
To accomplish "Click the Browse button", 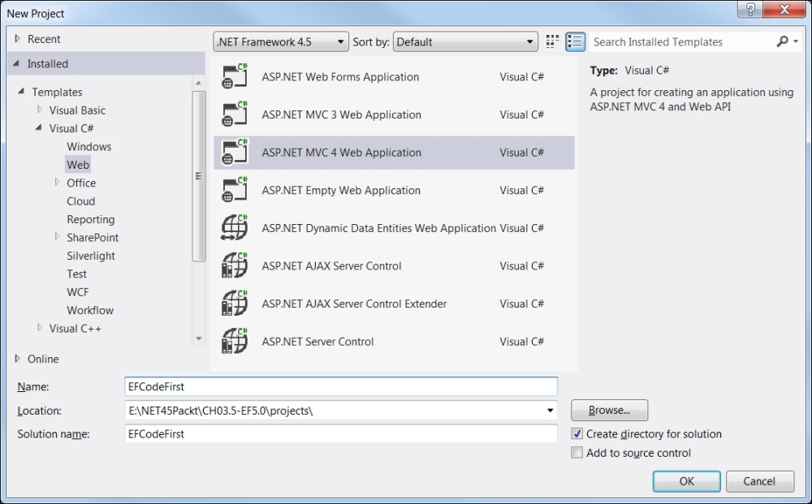I will pos(609,410).
